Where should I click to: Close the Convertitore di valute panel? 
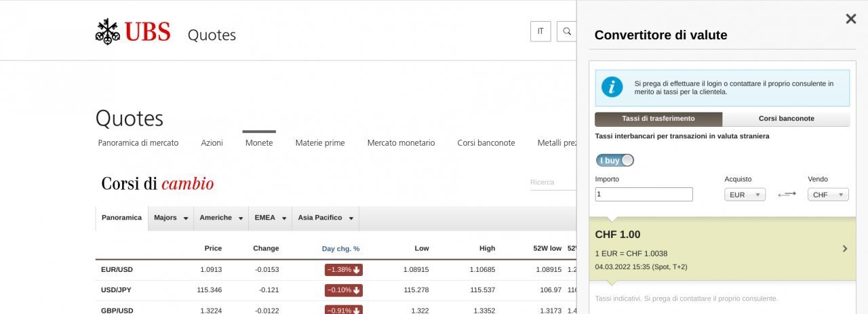click(x=850, y=19)
